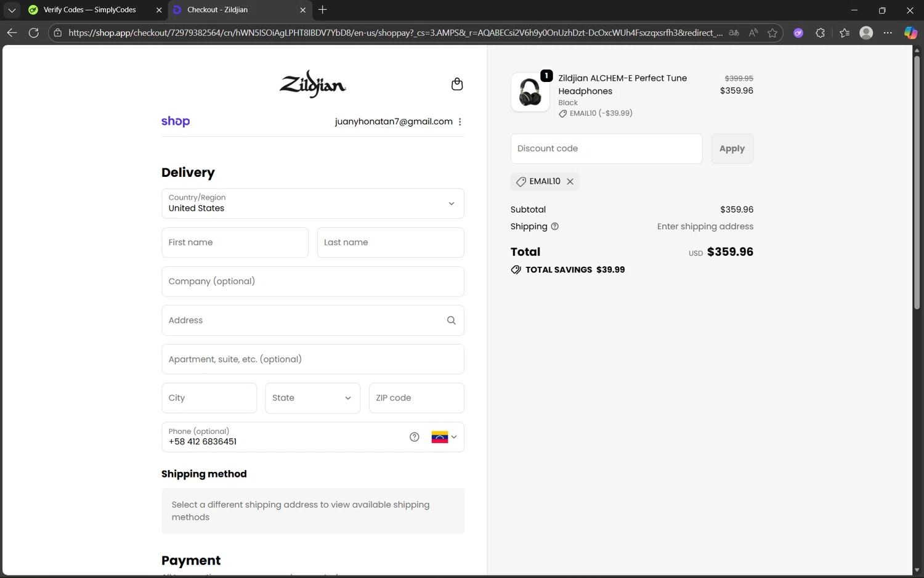Screen dimensions: 924x578
Task: Click the browser address bar URL
Action: (x=395, y=33)
